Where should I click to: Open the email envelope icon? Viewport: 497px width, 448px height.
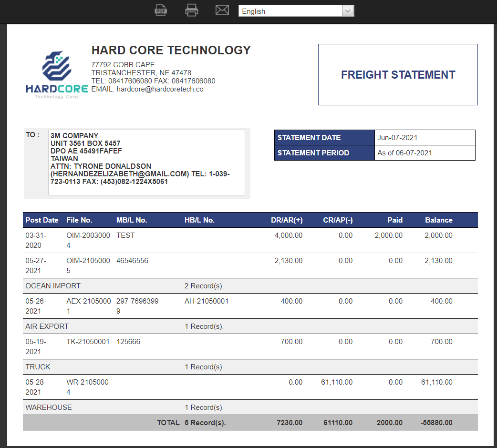coord(222,10)
